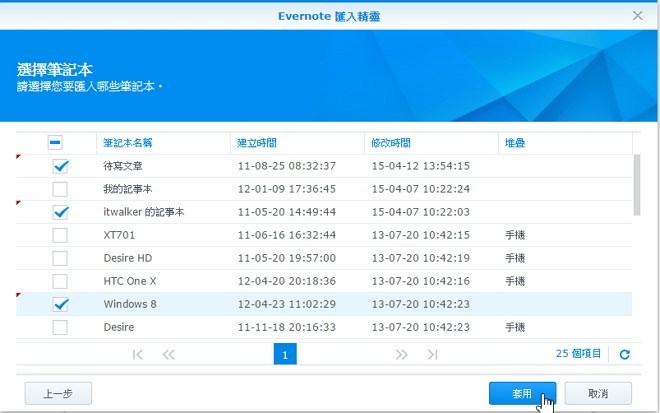The width and height of the screenshot is (660, 413).
Task: Uncheck the Windows 8 notebook checkbox
Action: 60,304
